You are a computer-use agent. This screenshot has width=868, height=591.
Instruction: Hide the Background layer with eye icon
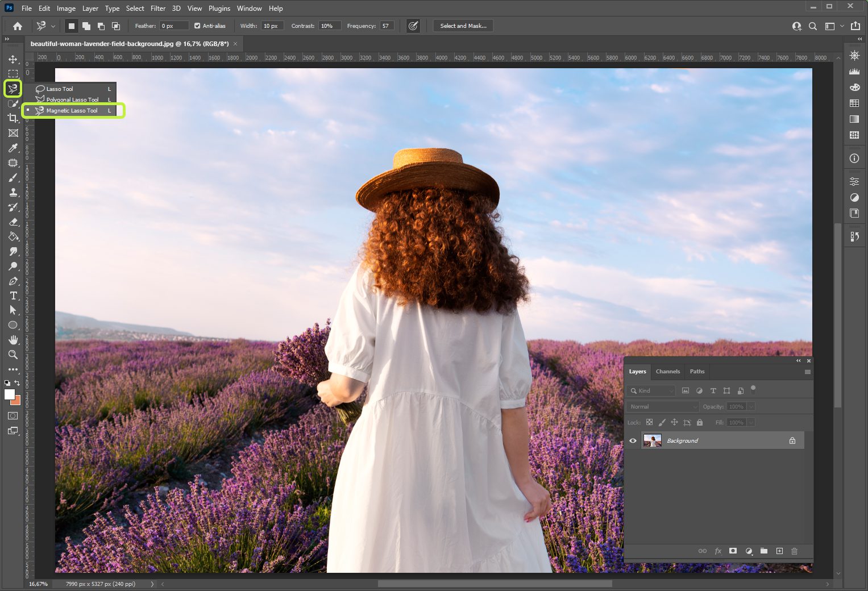633,441
